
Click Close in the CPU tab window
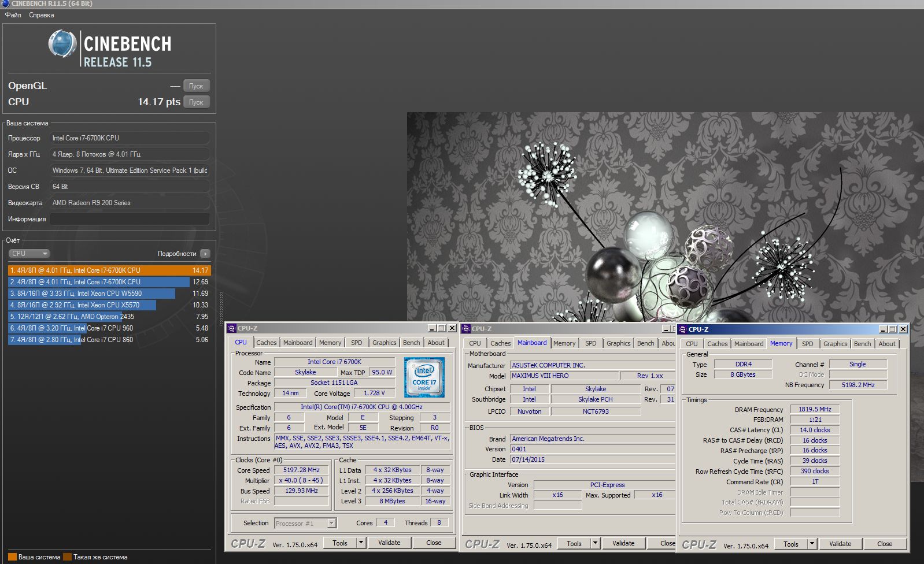pyautogui.click(x=434, y=543)
